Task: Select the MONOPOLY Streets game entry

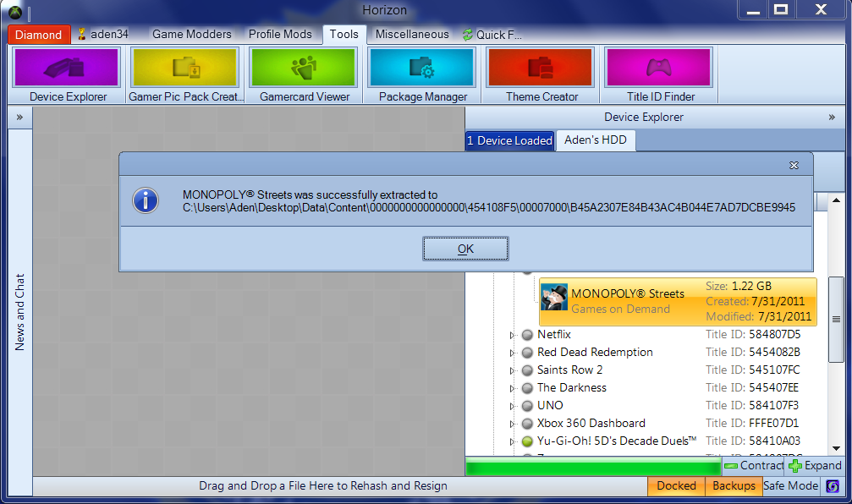Action: pyautogui.click(x=627, y=301)
